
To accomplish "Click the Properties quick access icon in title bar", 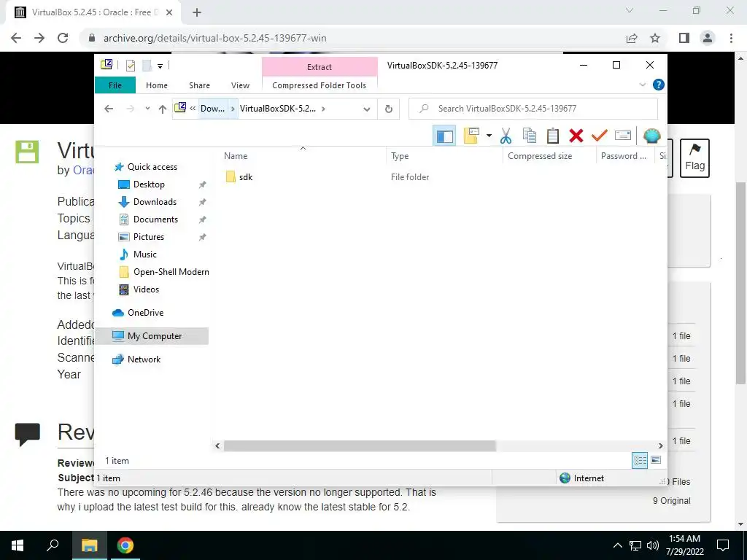I will pyautogui.click(x=131, y=66).
